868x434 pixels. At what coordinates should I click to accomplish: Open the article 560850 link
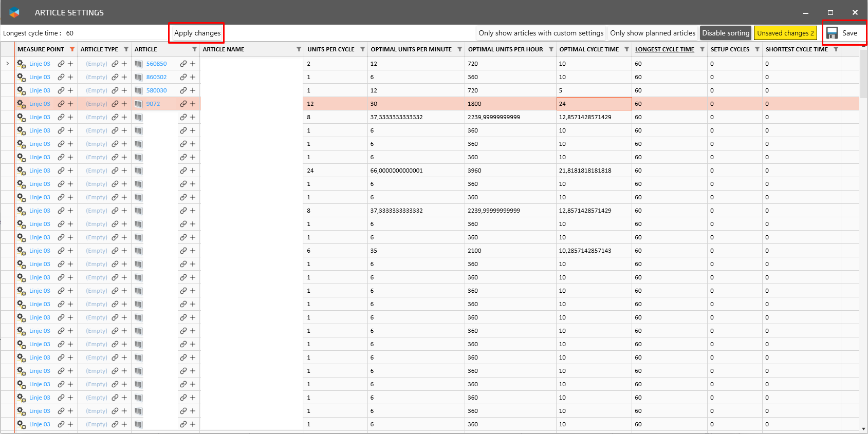coord(156,64)
